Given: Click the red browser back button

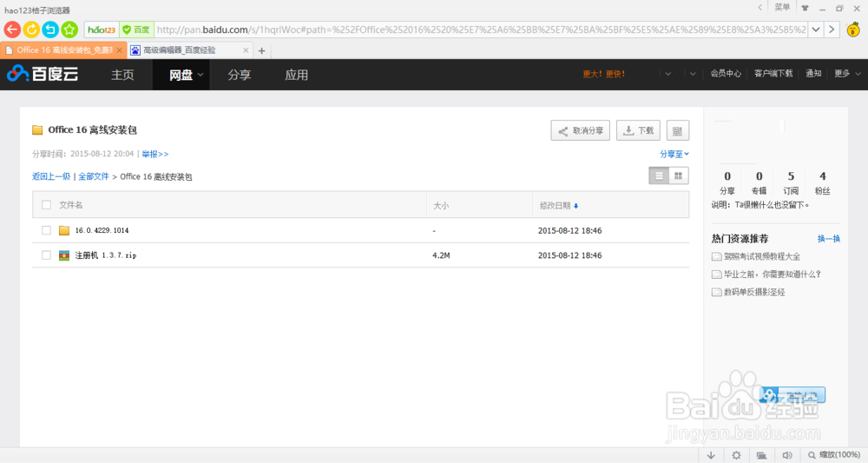Looking at the screenshot, I should (12, 30).
